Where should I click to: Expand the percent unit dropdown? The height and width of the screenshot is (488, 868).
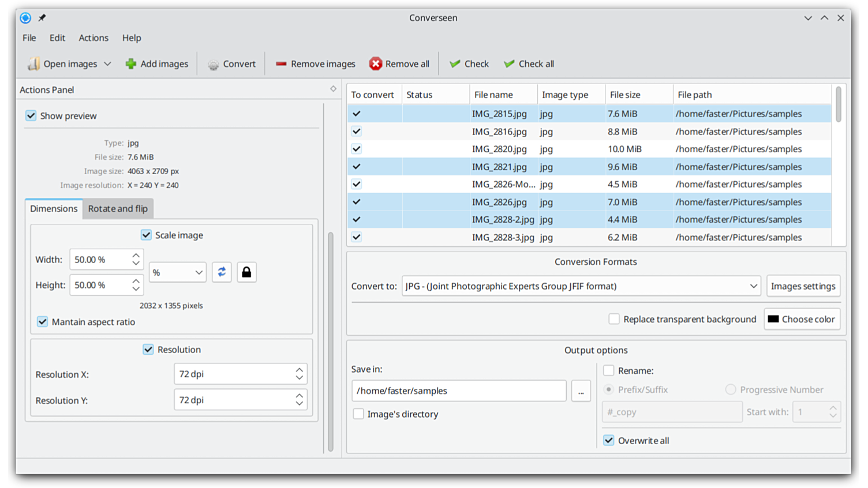click(177, 272)
